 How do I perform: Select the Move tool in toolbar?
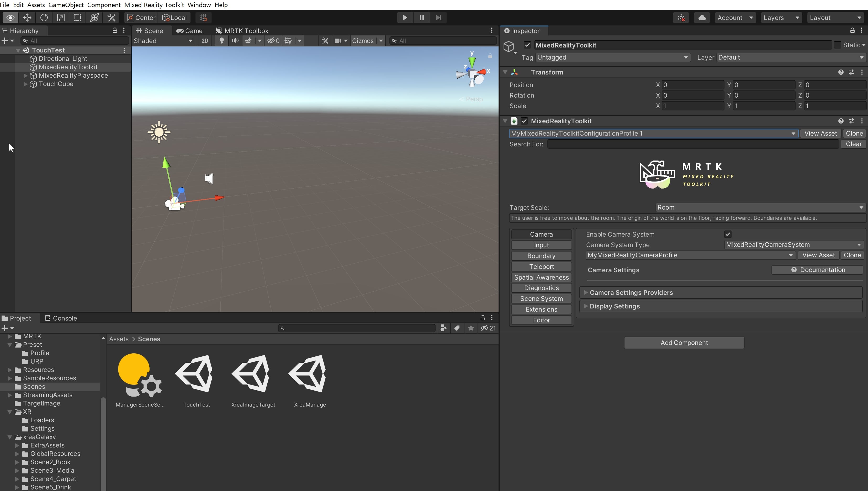pos(27,18)
